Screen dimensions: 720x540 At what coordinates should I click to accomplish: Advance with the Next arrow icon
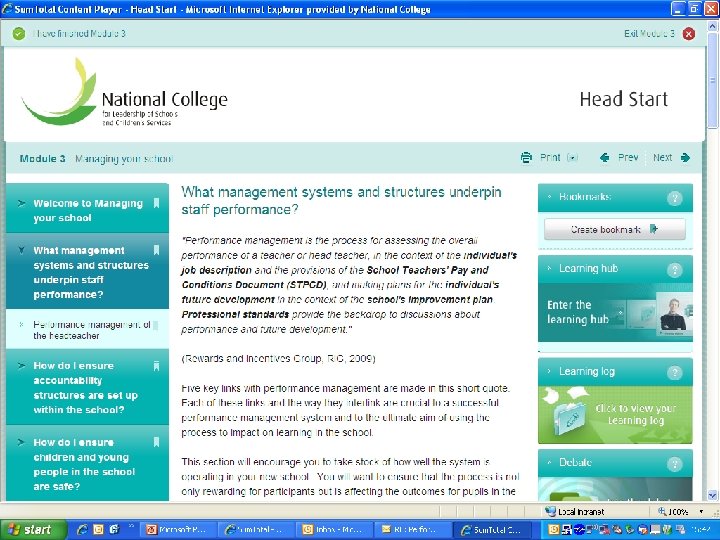click(686, 158)
